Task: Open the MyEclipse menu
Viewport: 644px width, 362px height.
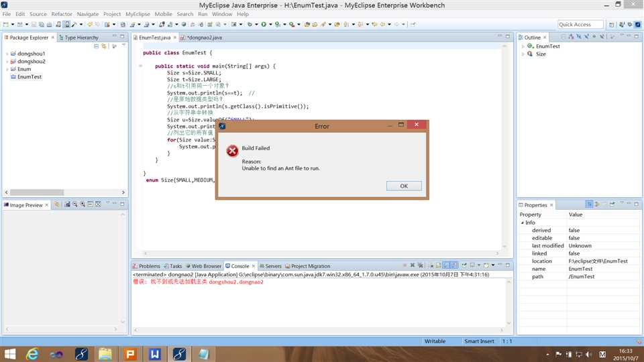Action: pyautogui.click(x=138, y=14)
